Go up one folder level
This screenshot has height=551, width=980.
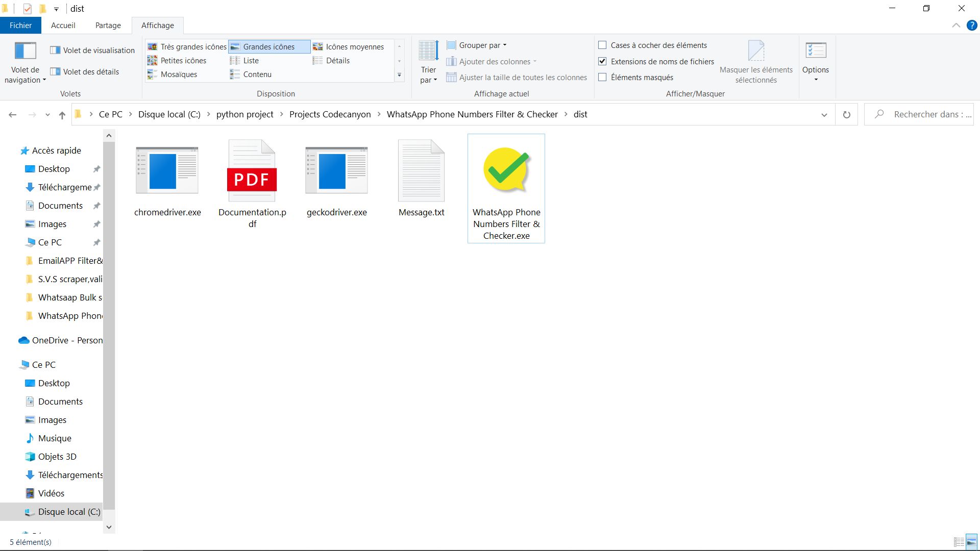click(62, 115)
